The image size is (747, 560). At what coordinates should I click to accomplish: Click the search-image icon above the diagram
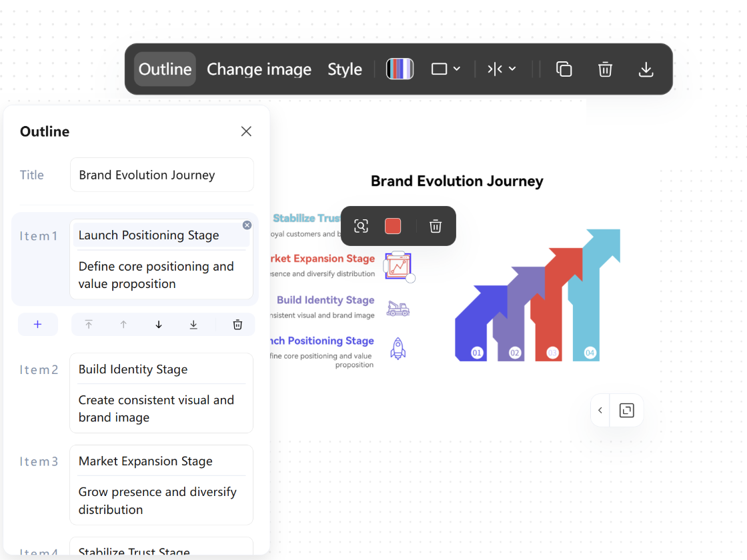coord(361,226)
